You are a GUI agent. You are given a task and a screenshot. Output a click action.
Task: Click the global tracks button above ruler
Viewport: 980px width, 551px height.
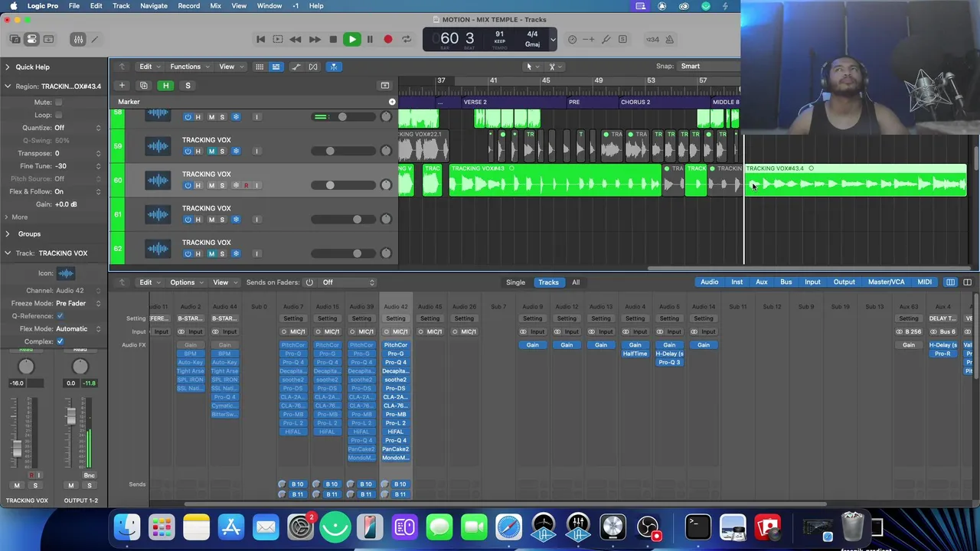click(x=385, y=85)
